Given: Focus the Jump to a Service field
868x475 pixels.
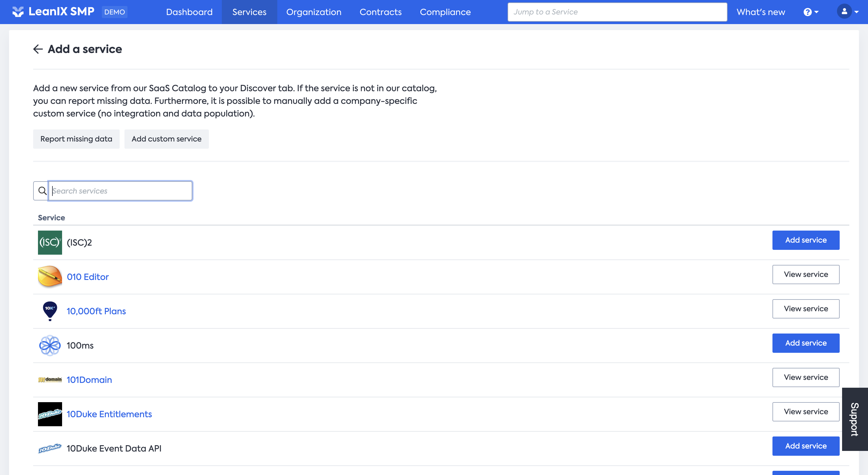Looking at the screenshot, I should tap(617, 12).
